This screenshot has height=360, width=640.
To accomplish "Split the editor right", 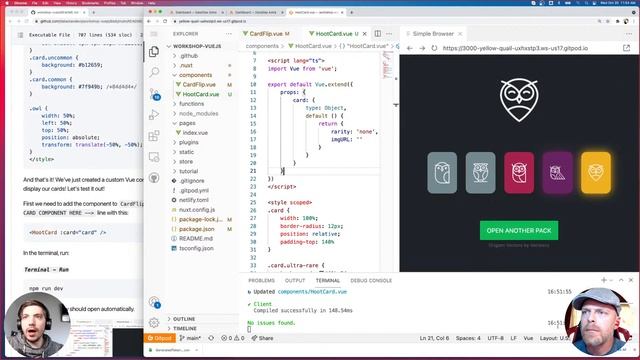I will [378, 33].
